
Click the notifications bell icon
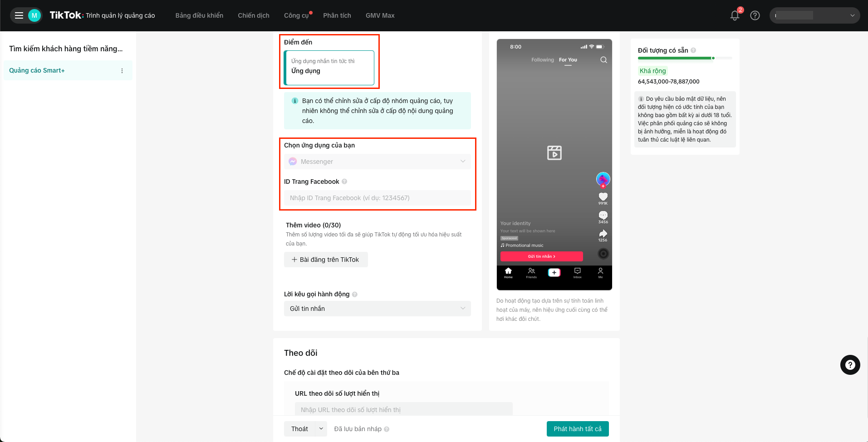click(735, 15)
